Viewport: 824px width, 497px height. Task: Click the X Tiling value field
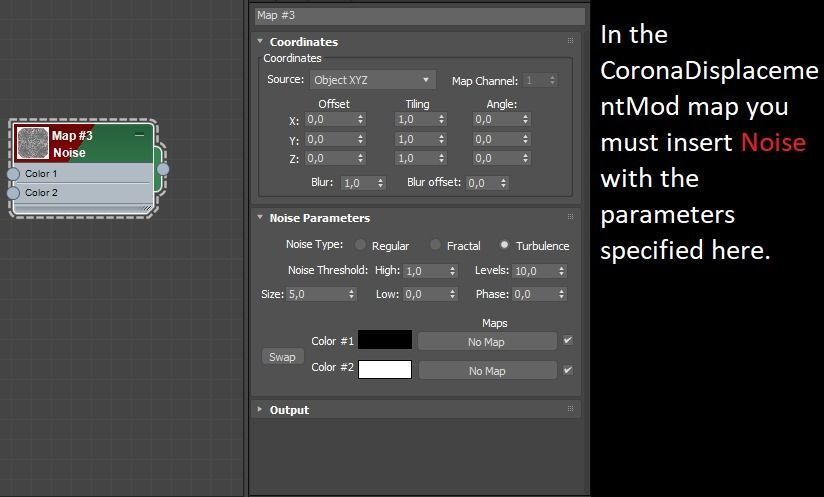tap(416, 119)
